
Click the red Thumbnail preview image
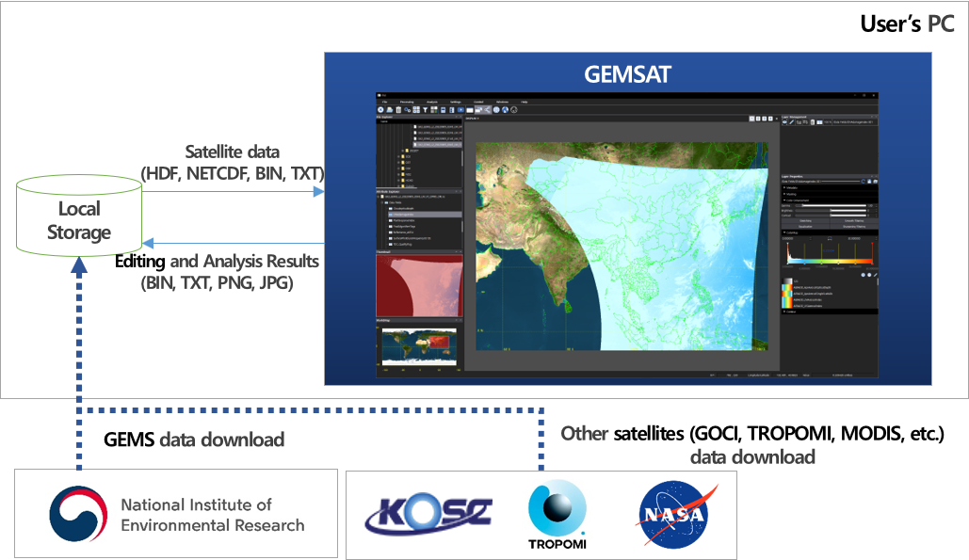pyautogui.click(x=420, y=286)
